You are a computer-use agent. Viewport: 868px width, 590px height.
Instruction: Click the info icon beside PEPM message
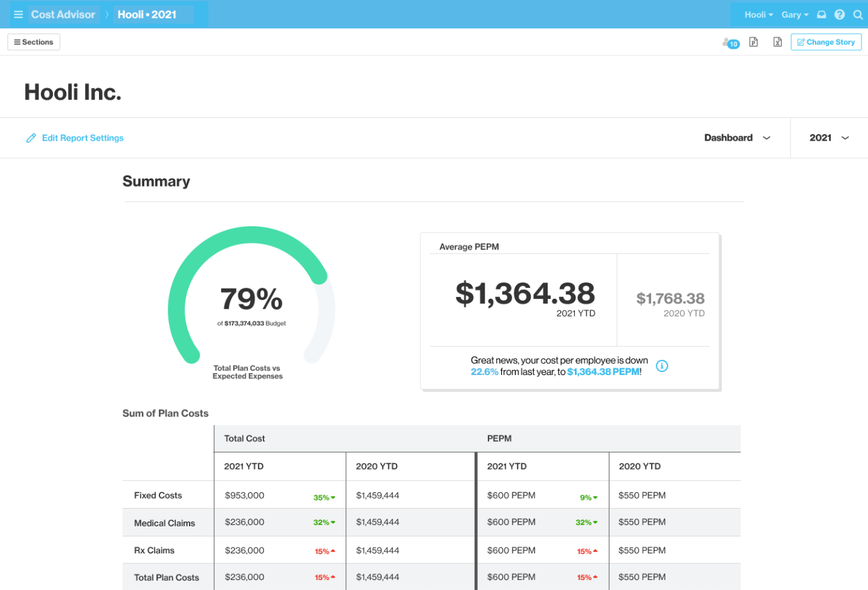(662, 366)
